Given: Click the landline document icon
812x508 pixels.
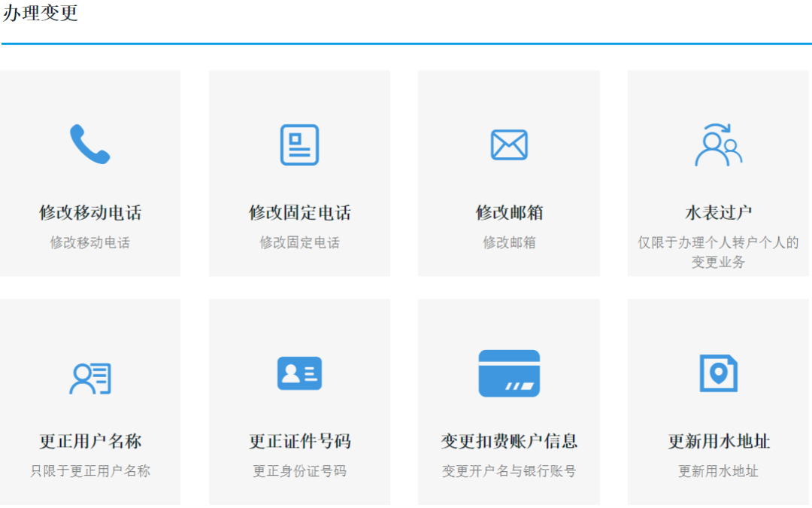Looking at the screenshot, I should 299,144.
